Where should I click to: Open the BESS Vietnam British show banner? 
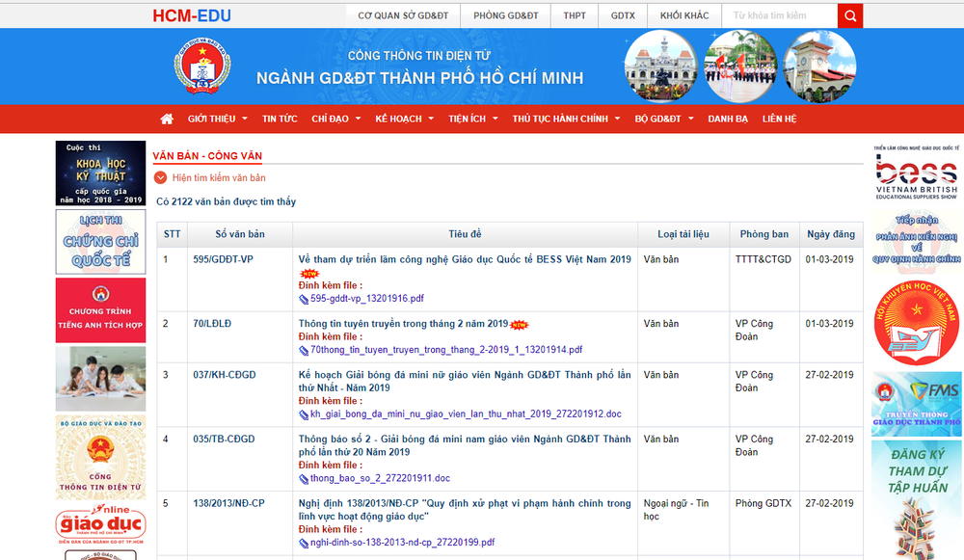point(916,173)
